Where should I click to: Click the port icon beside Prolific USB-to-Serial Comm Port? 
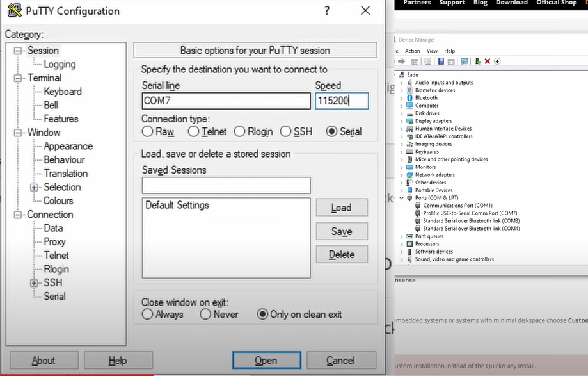(418, 213)
